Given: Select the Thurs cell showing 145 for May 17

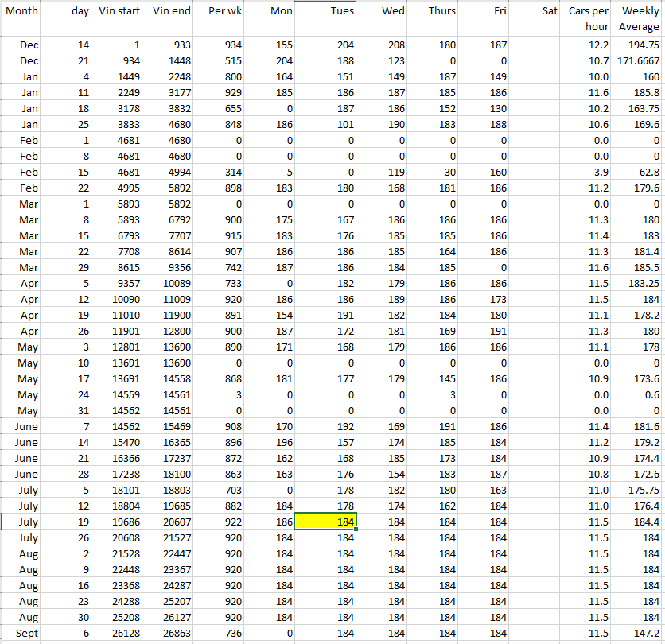Looking at the screenshot, I should 434,379.
